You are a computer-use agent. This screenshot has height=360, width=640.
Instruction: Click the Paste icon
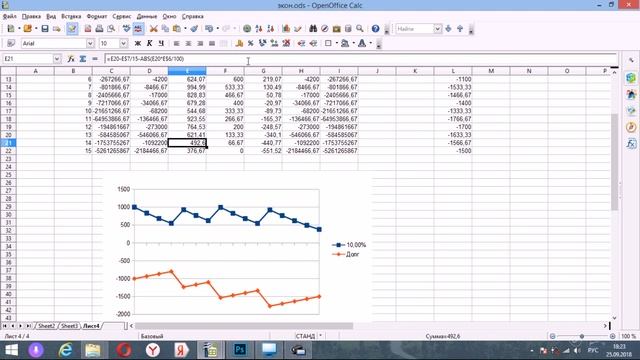pyautogui.click(x=177, y=29)
